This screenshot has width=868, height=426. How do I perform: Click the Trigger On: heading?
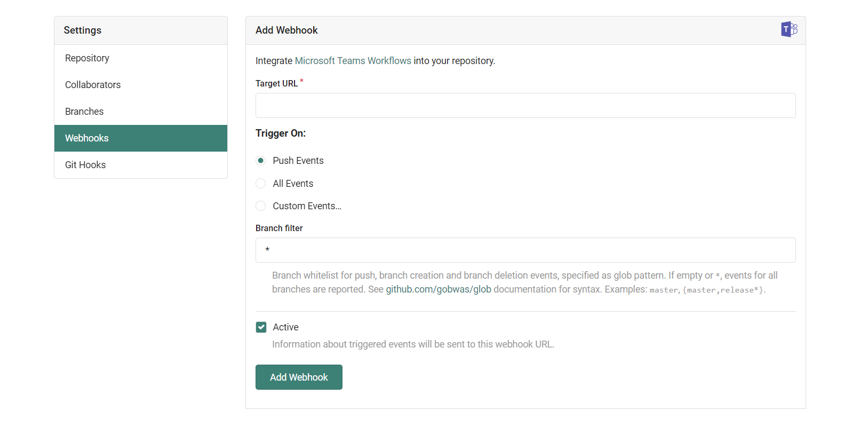281,133
